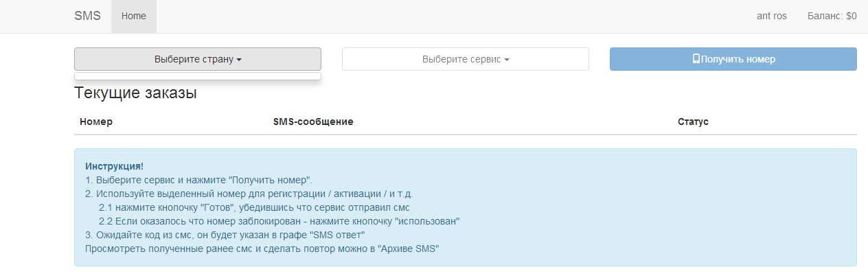Click the Текущие заказы heading

pos(136,93)
